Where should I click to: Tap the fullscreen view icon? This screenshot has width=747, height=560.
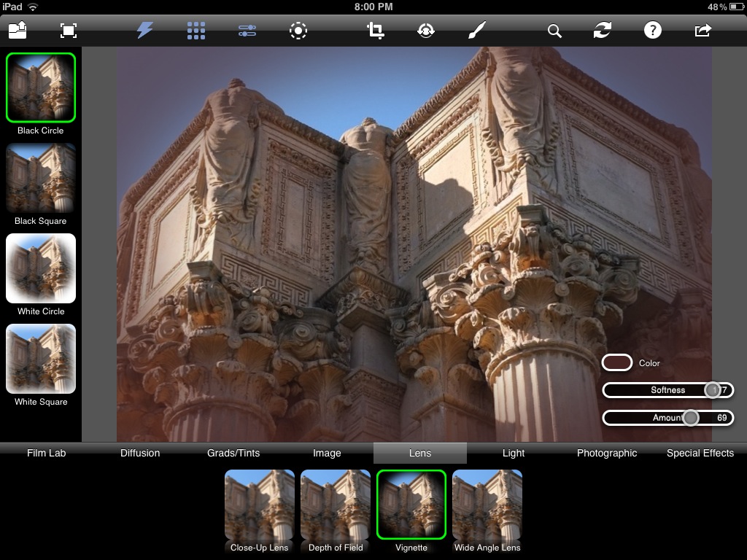point(68,30)
